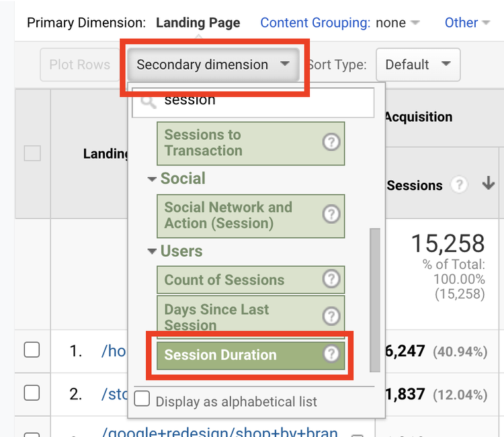Open the Default sort type dropdown
Image resolution: width=504 pixels, height=437 pixels.
(418, 65)
